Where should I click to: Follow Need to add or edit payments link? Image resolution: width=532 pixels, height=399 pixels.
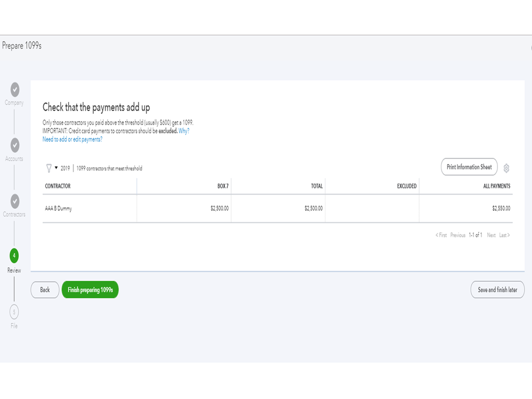tap(72, 140)
